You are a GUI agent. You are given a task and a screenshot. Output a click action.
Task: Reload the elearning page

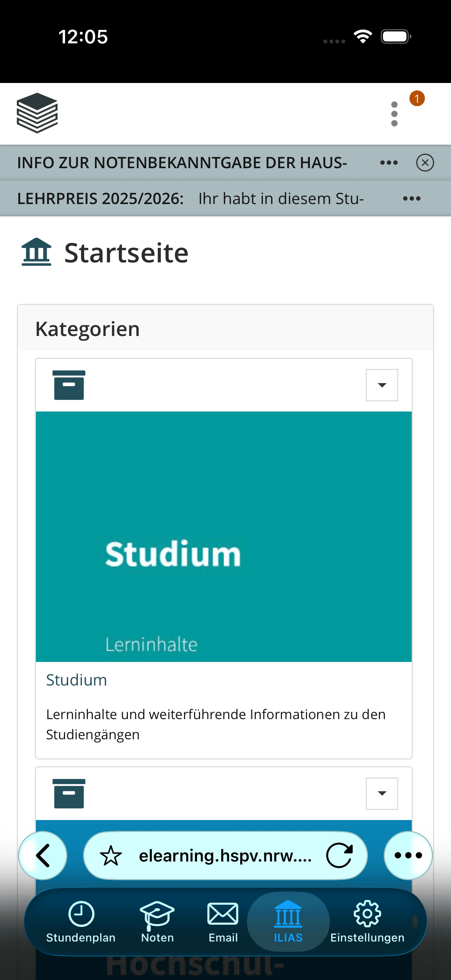coord(339,855)
